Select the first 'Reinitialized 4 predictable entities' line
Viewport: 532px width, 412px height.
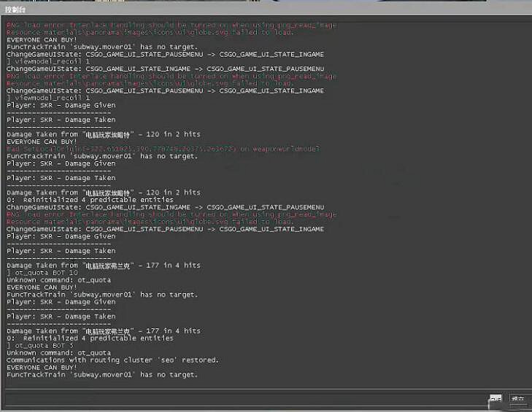[x=90, y=200]
